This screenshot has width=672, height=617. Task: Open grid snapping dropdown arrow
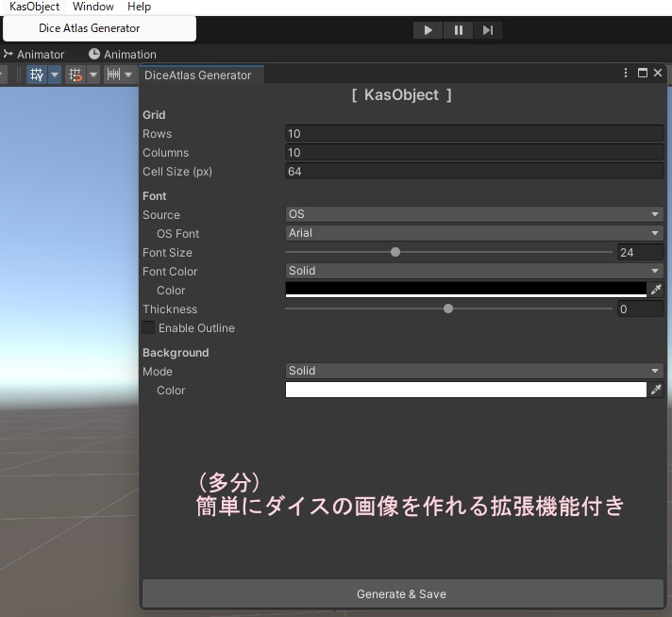tap(55, 75)
